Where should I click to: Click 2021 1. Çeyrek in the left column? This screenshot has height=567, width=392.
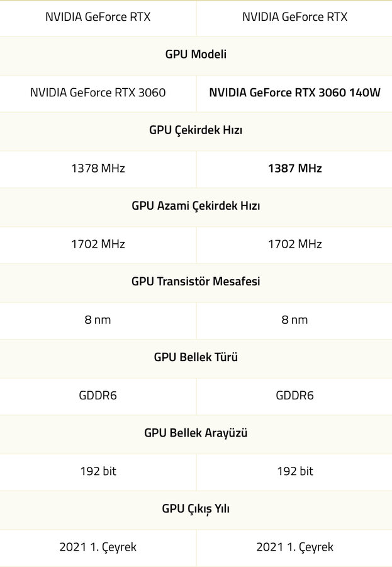pyautogui.click(x=98, y=547)
